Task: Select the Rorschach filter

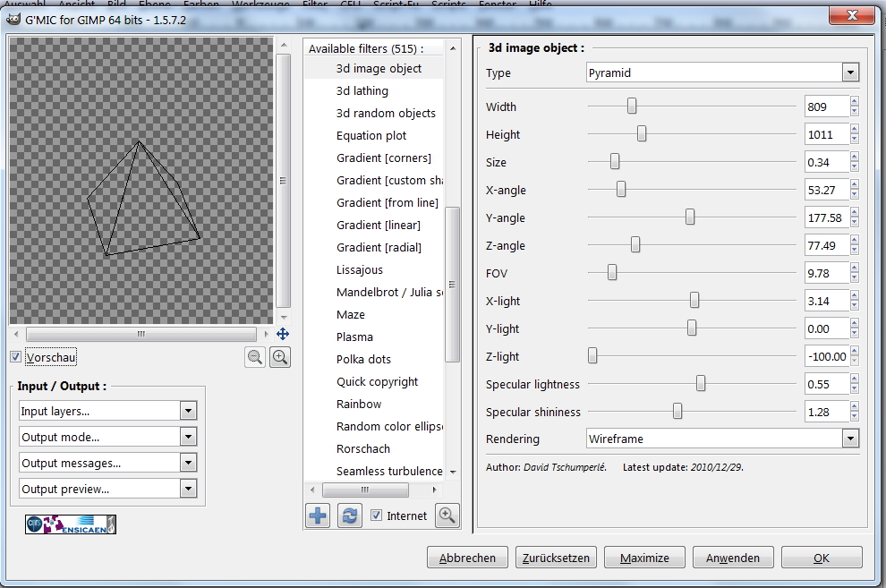Action: [362, 449]
